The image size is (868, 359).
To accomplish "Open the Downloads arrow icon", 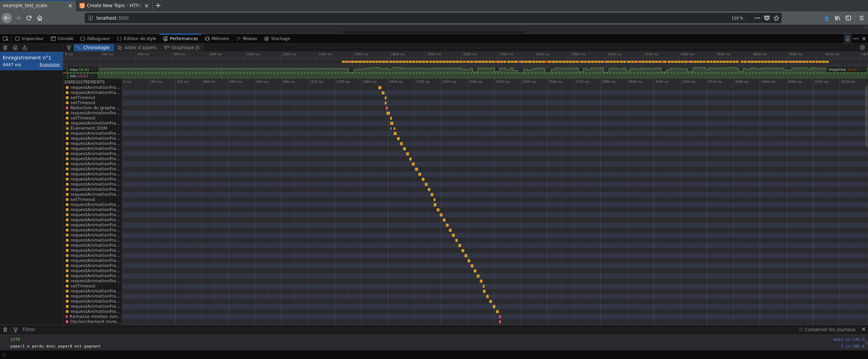I will tap(827, 18).
